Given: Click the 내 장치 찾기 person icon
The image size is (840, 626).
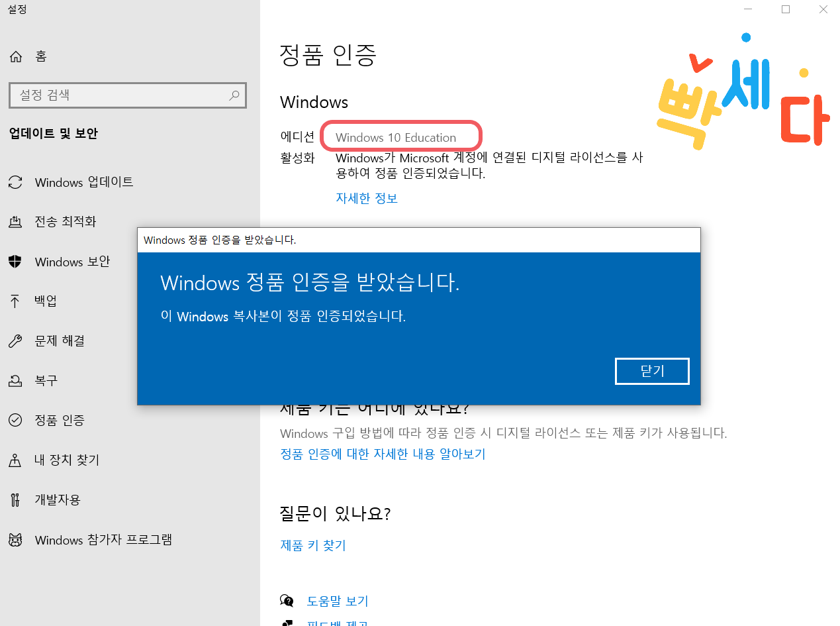Looking at the screenshot, I should point(15,460).
